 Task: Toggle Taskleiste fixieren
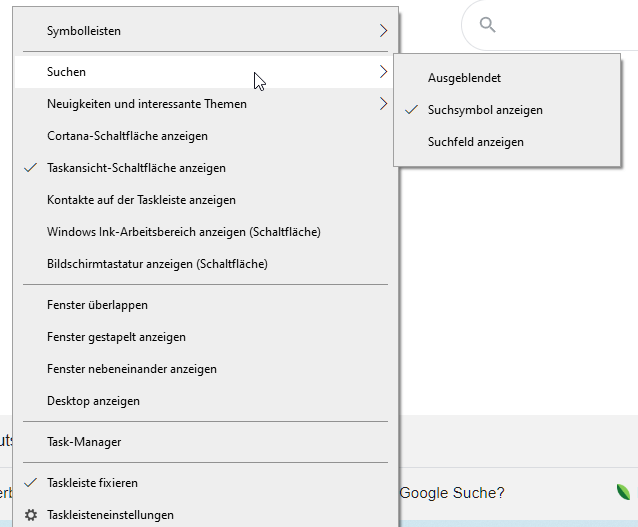tap(205, 483)
